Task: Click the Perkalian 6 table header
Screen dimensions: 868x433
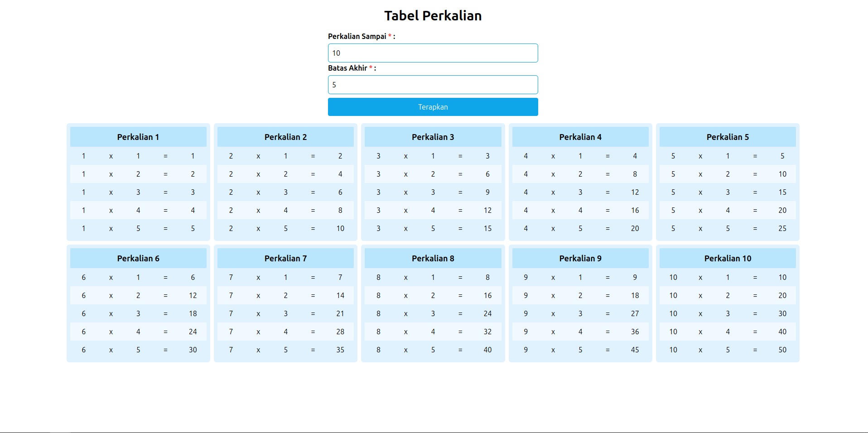Action: [x=138, y=258]
